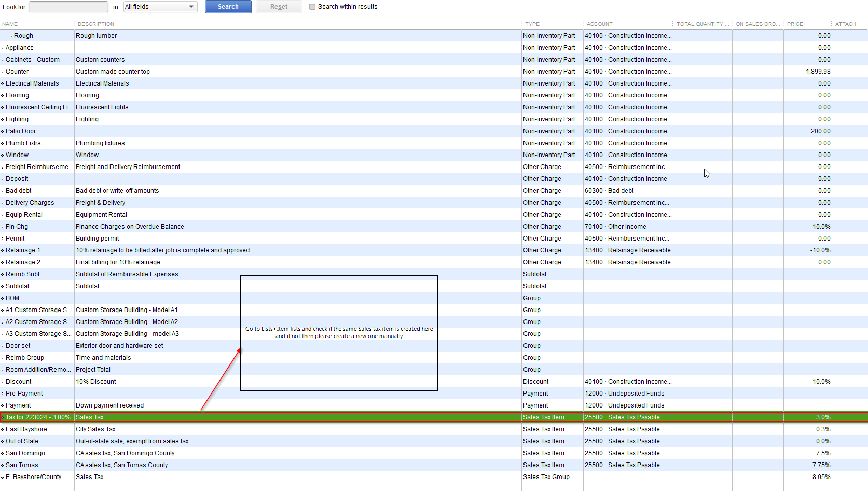The image size is (868, 491).
Task: Sort by the ACCOUNT column header
Action: pos(600,24)
